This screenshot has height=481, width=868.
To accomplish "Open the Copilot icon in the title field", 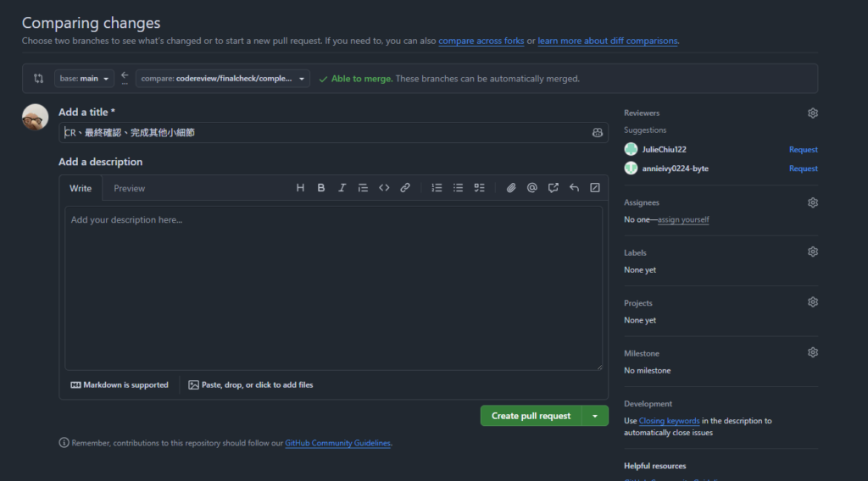I will 598,133.
